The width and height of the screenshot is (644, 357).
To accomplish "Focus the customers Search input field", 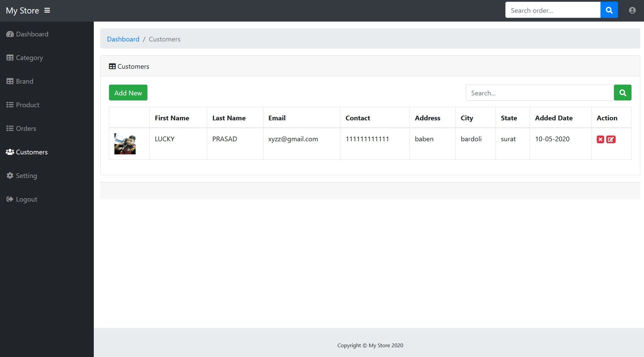I will coord(540,93).
